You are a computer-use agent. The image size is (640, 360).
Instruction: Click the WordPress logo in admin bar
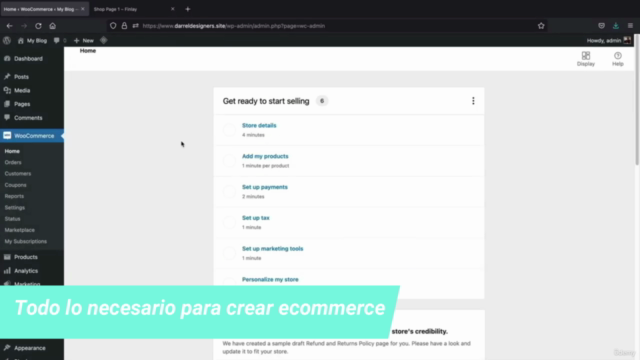pyautogui.click(x=7, y=40)
